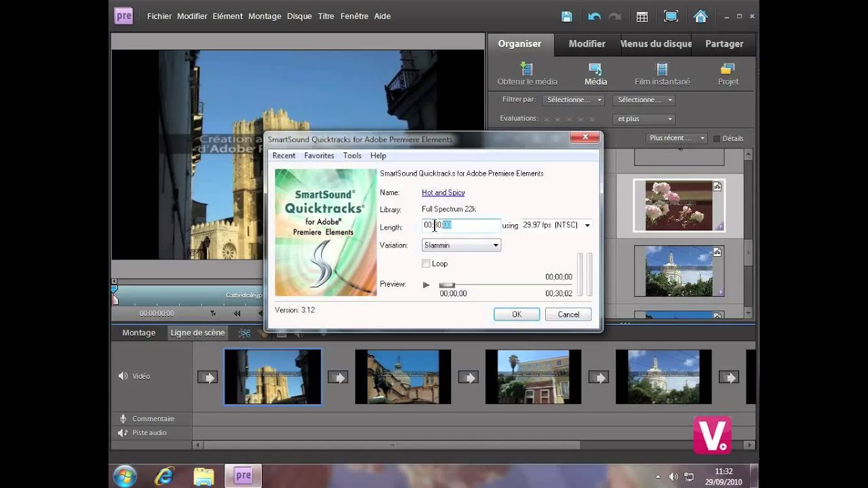Click the Length timecode input field
Image resolution: width=868 pixels, height=488 pixels.
[x=461, y=225]
